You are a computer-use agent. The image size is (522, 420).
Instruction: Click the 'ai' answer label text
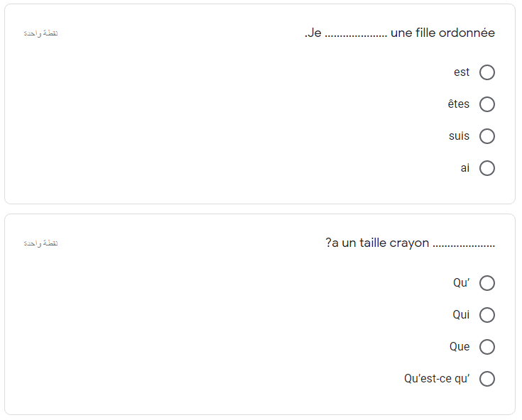tap(464, 168)
